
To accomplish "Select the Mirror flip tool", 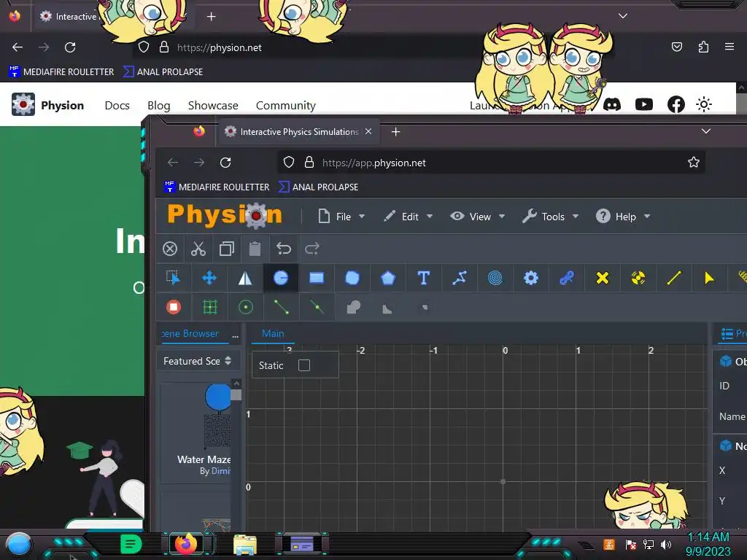I will point(245,278).
